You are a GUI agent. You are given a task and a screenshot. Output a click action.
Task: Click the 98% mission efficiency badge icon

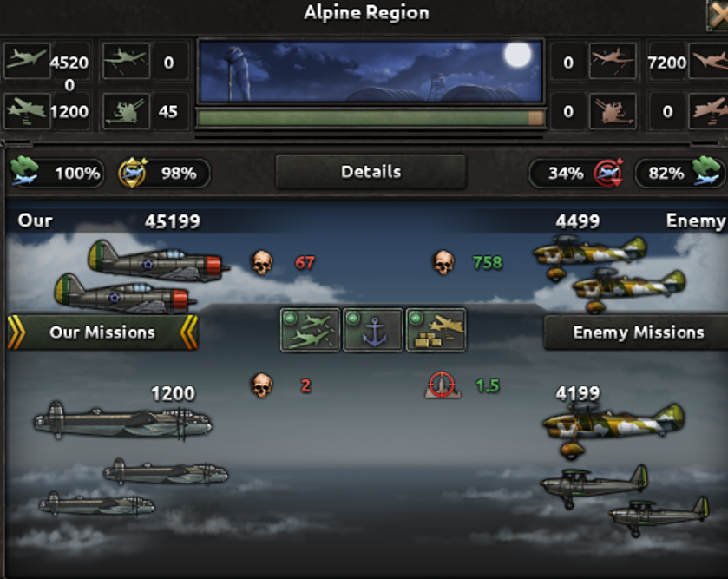[134, 173]
